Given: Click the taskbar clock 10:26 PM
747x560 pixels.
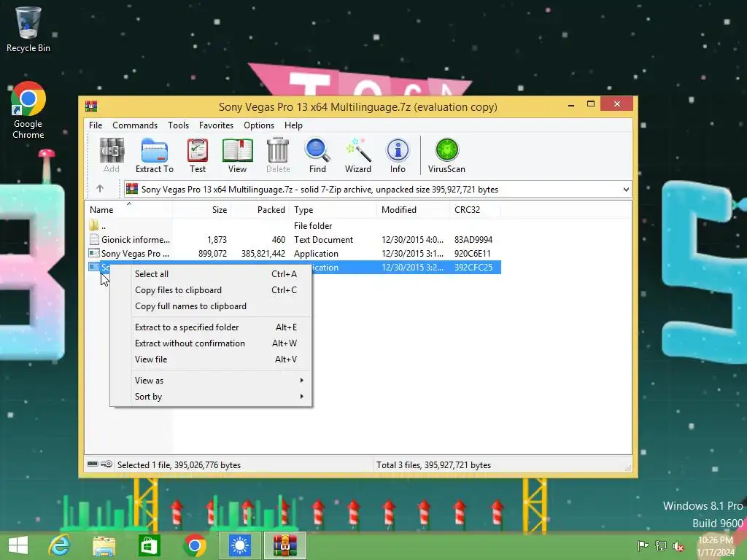Looking at the screenshot, I should tap(716, 540).
